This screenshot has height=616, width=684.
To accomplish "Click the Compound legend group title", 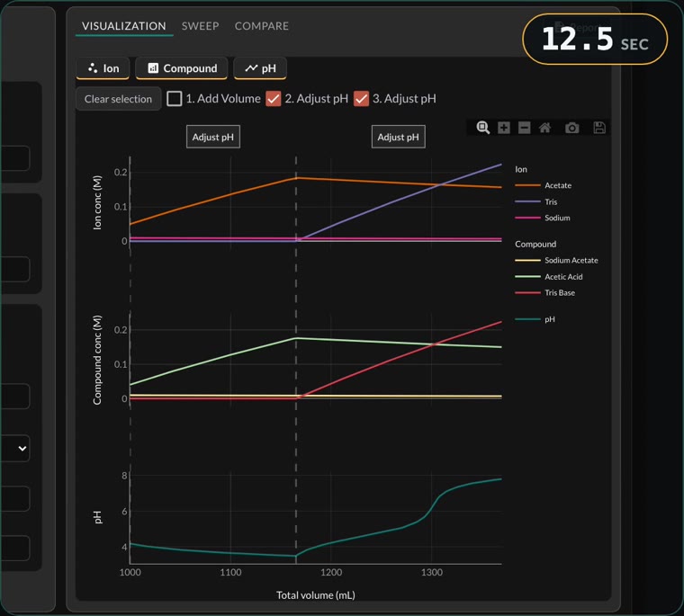I will [x=535, y=244].
